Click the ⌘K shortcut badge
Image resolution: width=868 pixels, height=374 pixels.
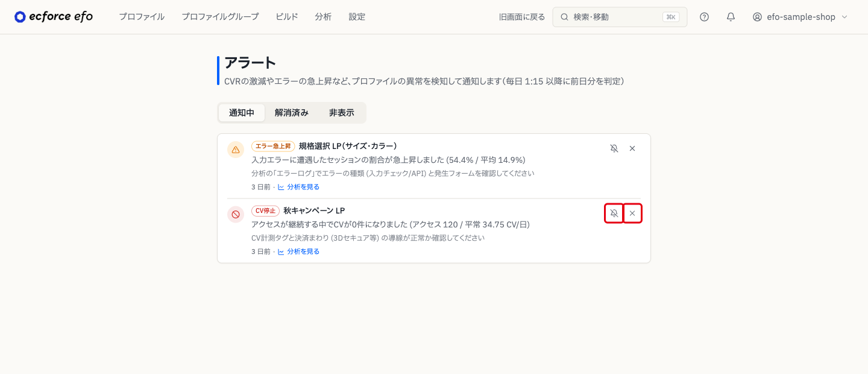point(671,17)
